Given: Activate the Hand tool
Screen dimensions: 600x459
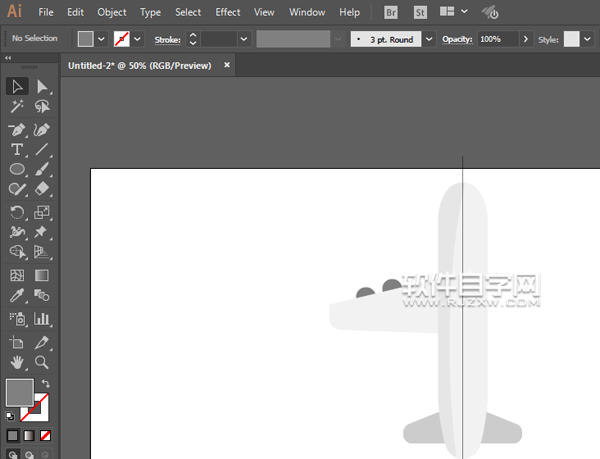Looking at the screenshot, I should 17,361.
